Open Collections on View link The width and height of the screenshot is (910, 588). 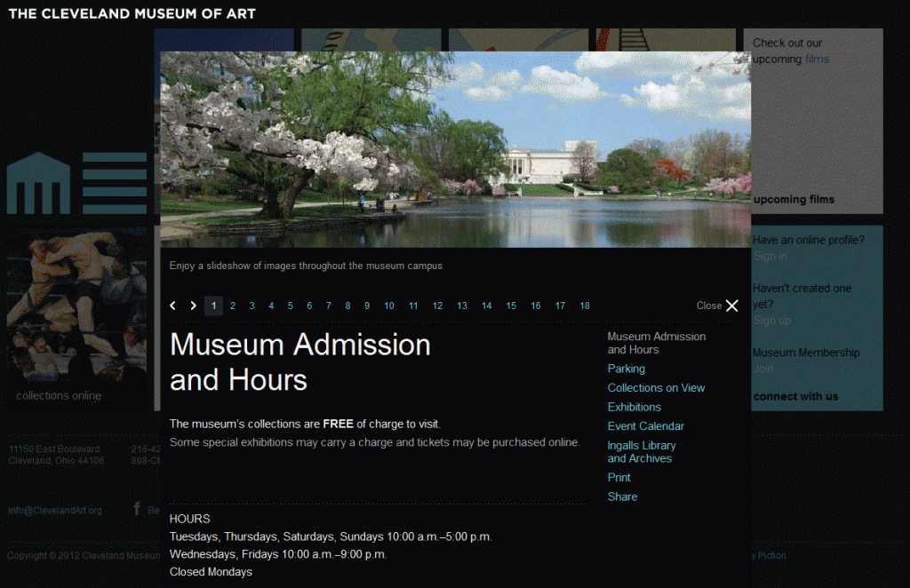point(656,388)
